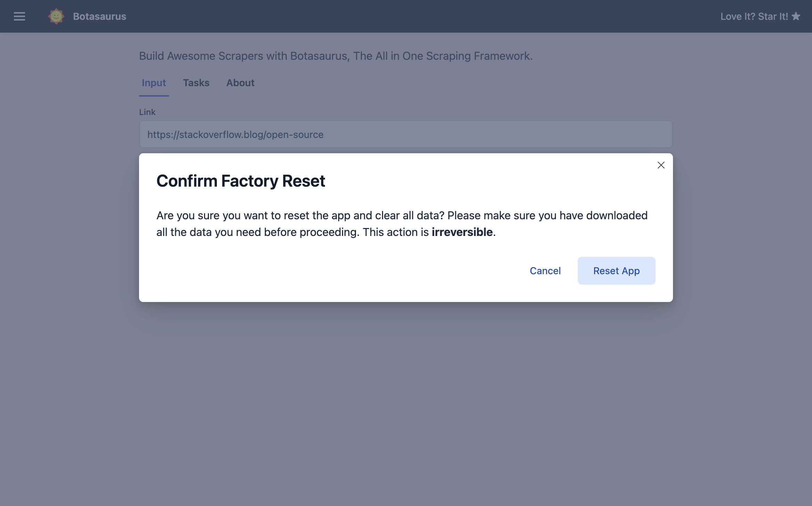Image resolution: width=812 pixels, height=506 pixels.
Task: Switch to the Tasks tab
Action: tap(196, 83)
